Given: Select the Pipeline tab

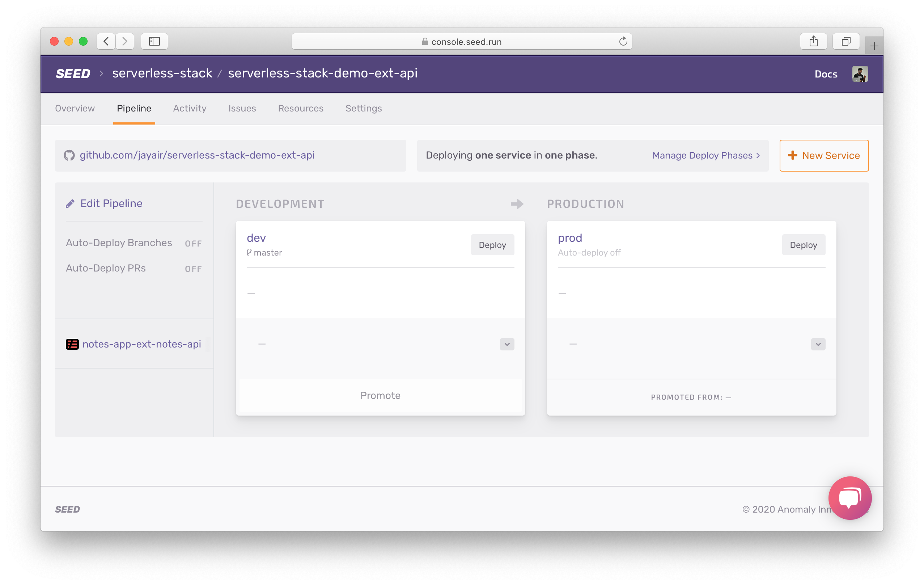Looking at the screenshot, I should [x=133, y=109].
